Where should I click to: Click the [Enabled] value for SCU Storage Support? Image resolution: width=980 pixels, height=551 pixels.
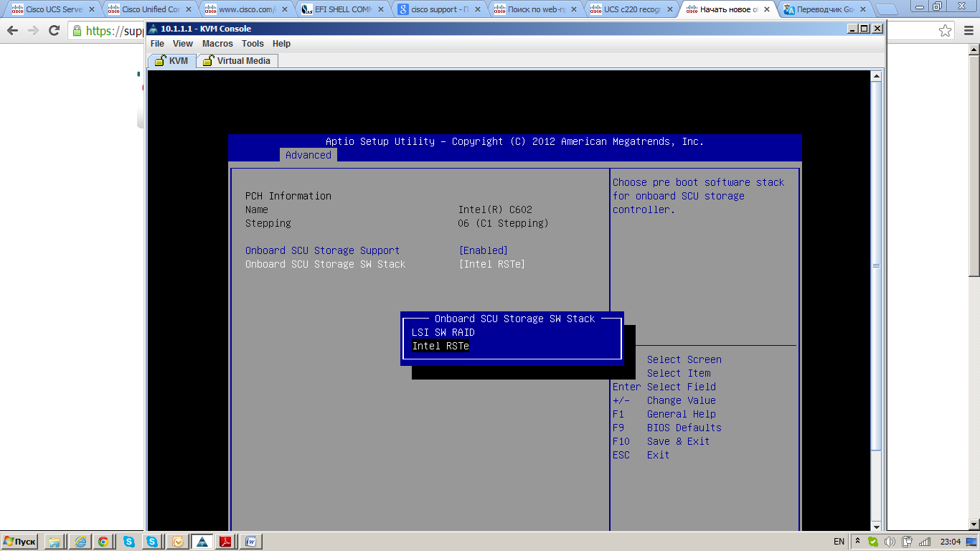click(x=483, y=250)
